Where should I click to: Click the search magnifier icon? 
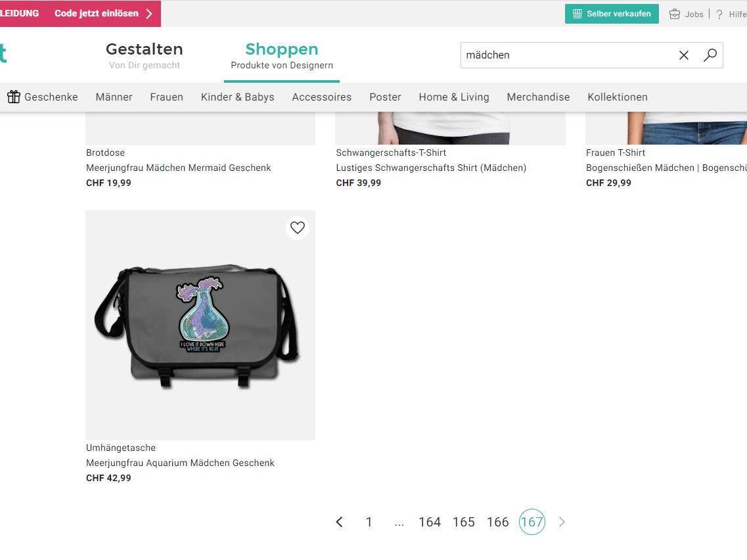[x=710, y=55]
